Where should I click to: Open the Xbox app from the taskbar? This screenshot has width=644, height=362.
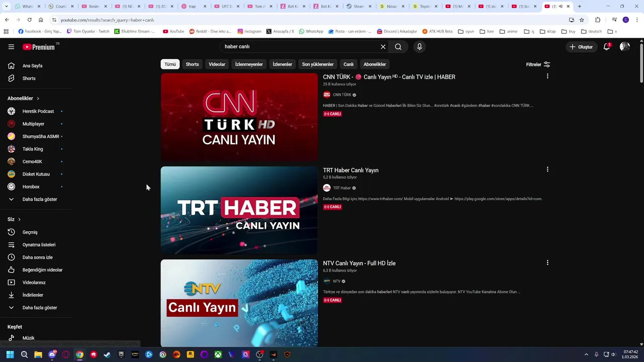coord(218,354)
